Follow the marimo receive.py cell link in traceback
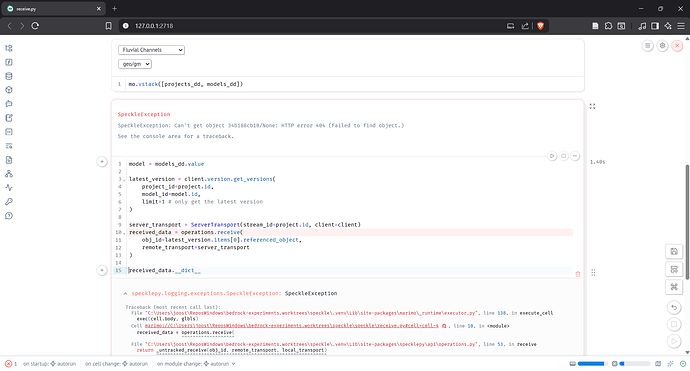The width and height of the screenshot is (690, 371). (292, 326)
